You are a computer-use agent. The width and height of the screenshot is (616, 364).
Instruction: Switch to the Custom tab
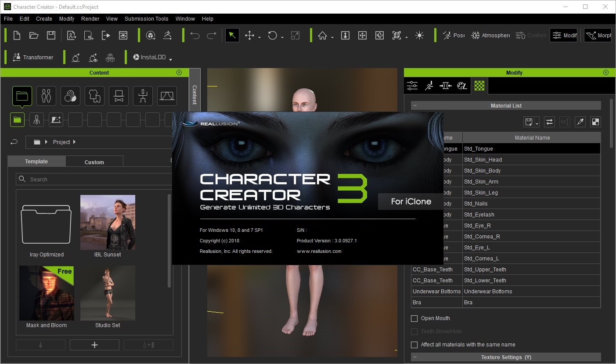click(94, 162)
